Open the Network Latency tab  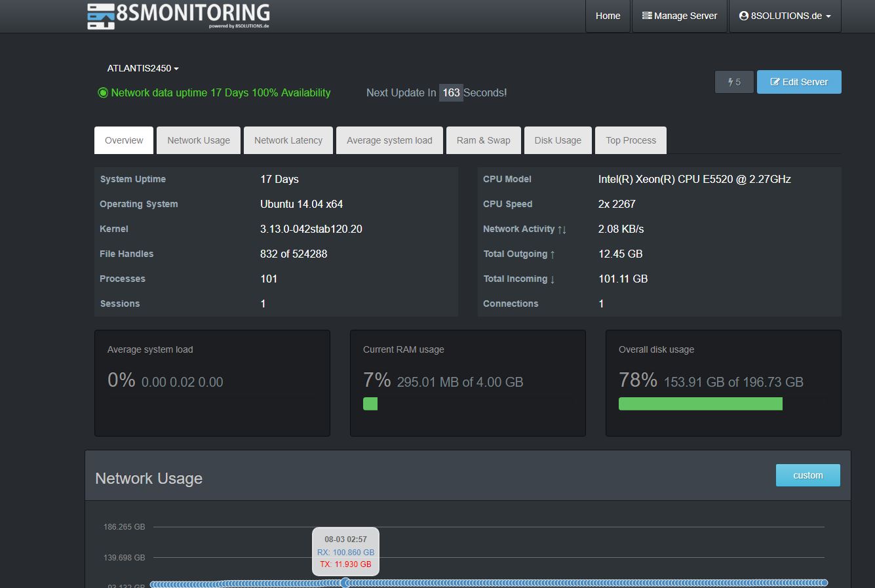click(288, 140)
